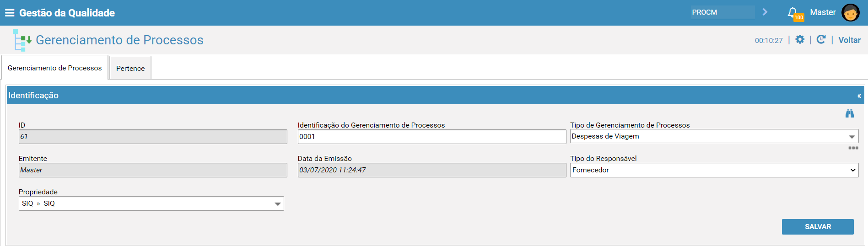Click the PROCM search field

click(722, 12)
